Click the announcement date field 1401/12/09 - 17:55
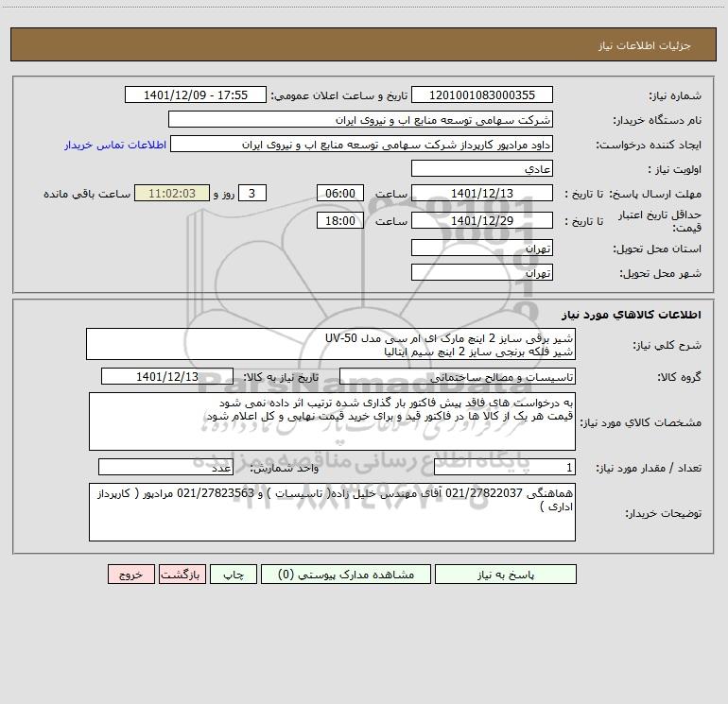The image size is (728, 704). 196,95
